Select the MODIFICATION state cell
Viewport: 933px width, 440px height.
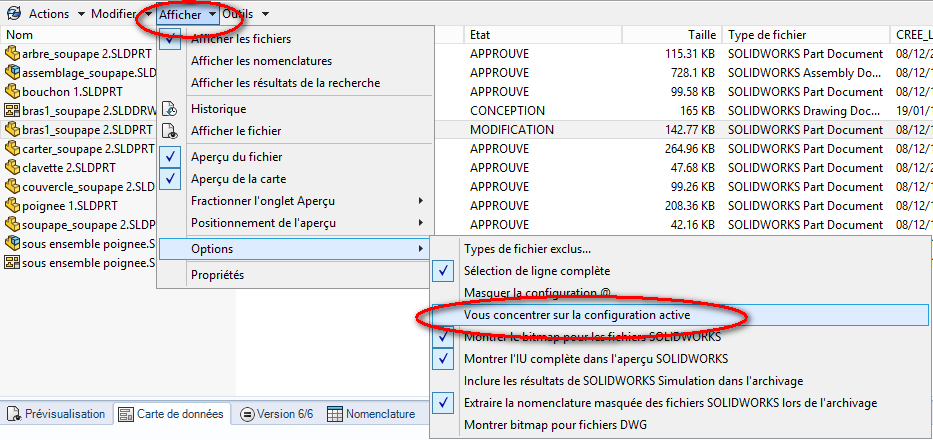[512, 130]
